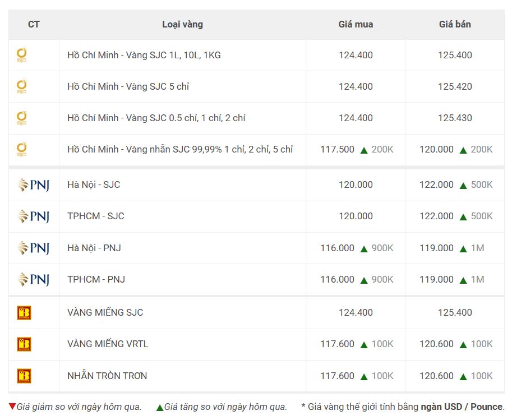Click the red logo beside NHẪN TRÒN TRƠN

pos(24,376)
